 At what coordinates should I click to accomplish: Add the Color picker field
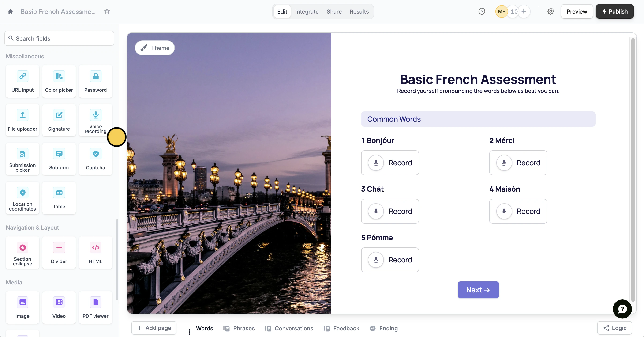point(59,81)
